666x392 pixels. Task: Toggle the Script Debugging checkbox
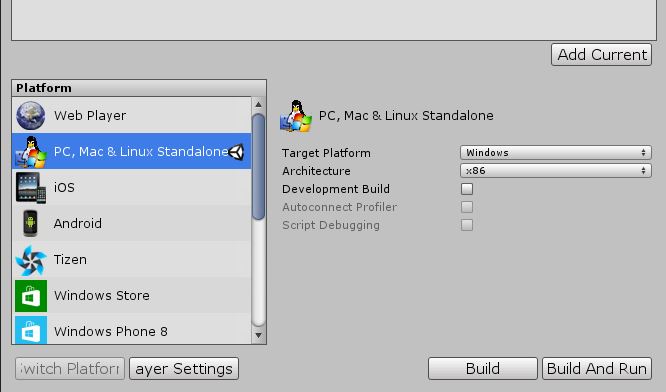pos(467,225)
